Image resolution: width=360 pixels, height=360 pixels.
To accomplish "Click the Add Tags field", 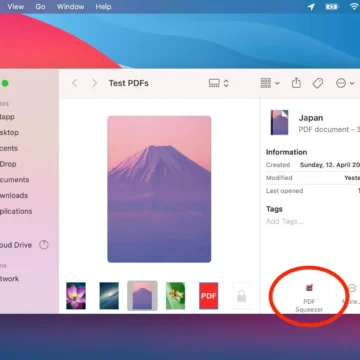I will [285, 221].
